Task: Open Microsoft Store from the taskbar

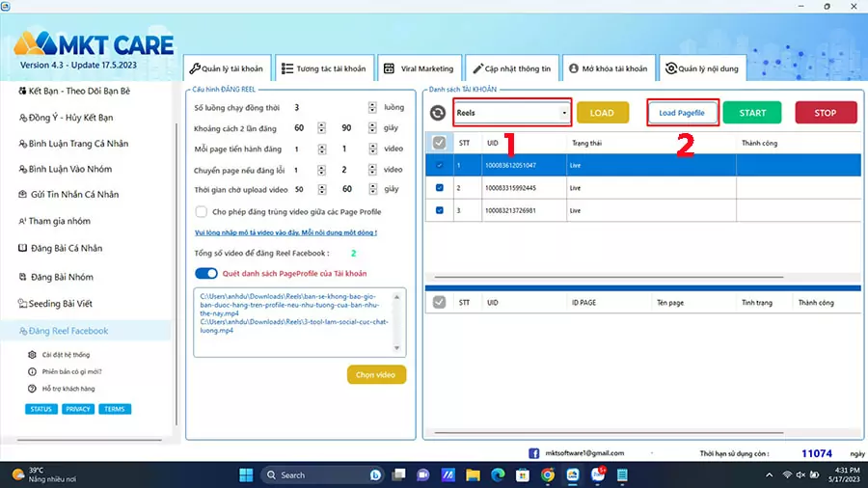Action: (523, 474)
